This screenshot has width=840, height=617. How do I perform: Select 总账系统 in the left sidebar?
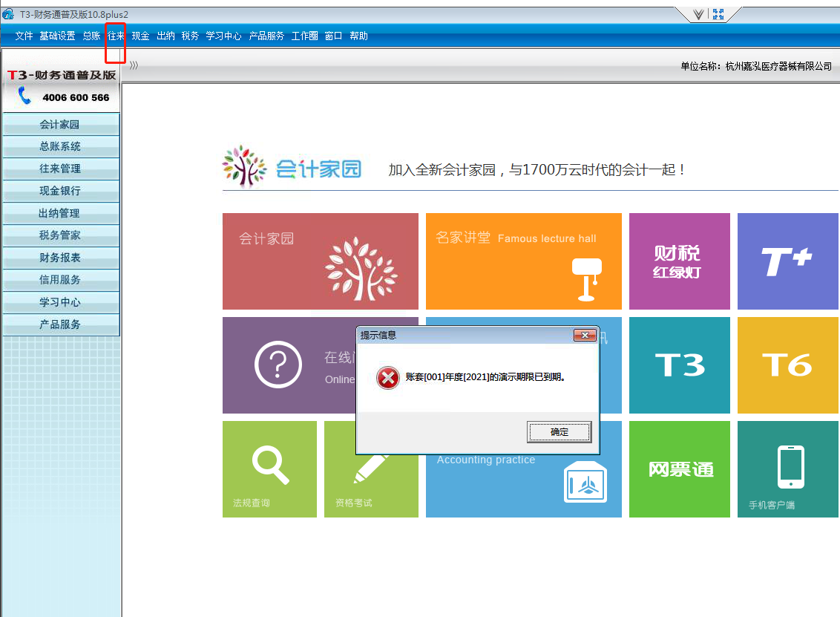point(61,146)
